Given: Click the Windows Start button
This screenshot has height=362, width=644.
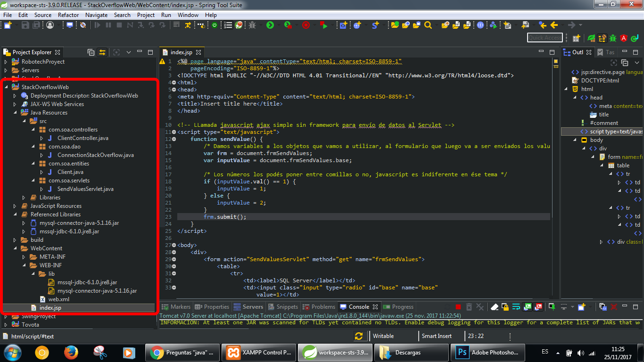Looking at the screenshot, I should click(x=12, y=352).
